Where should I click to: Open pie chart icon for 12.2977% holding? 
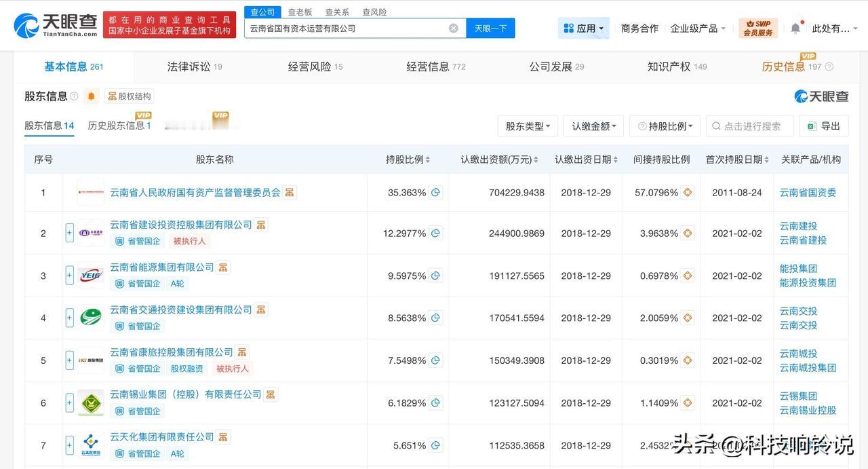436,233
